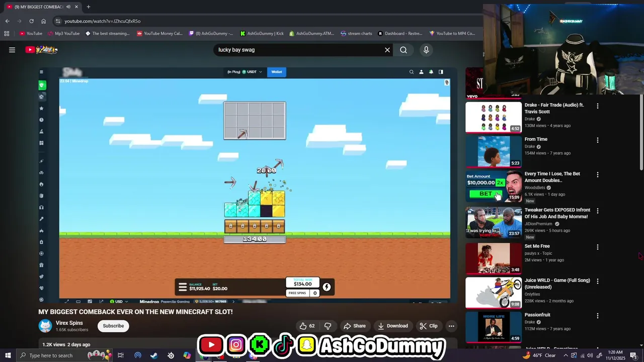Go back to the previous page
The image size is (644, 362).
[7, 21]
